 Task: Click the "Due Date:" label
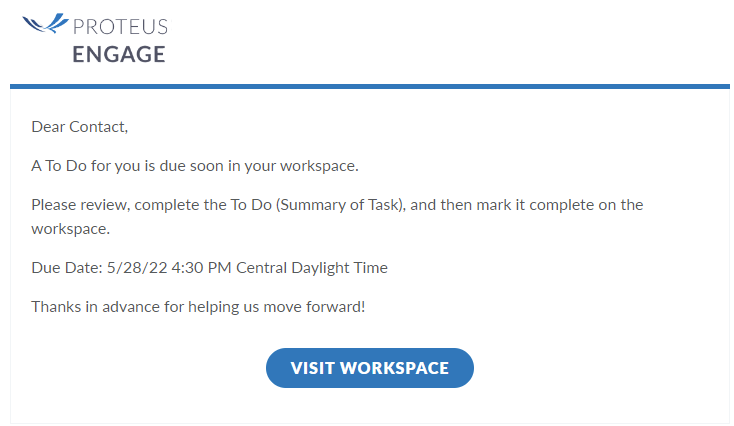coord(67,268)
